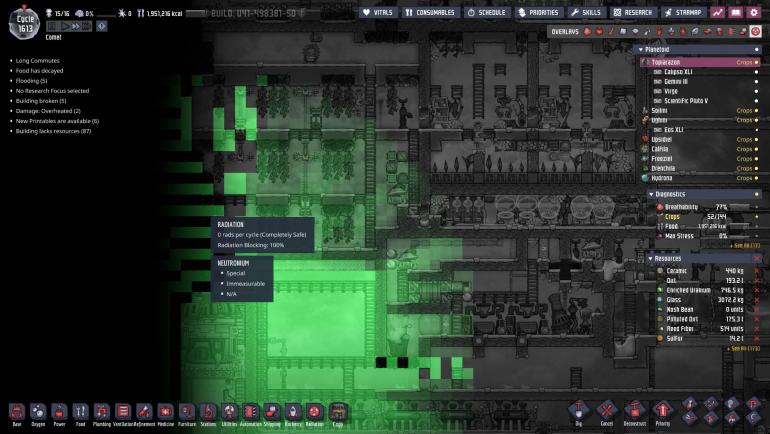Click See All (173) resources link
This screenshot has width=770, height=434.
[x=745, y=349]
